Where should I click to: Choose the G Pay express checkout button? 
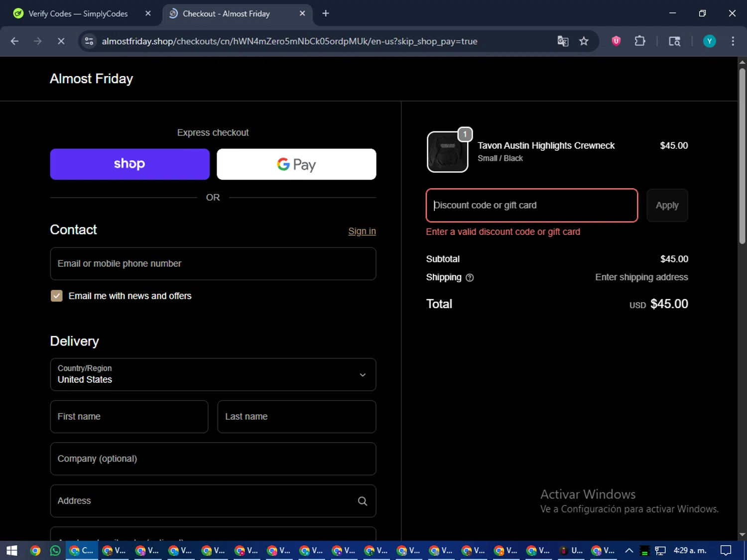tap(296, 164)
